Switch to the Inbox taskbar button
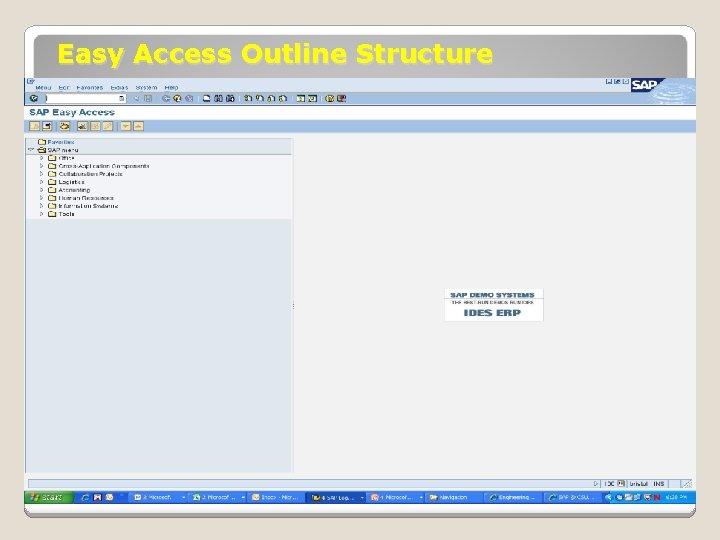This screenshot has height=540, width=720. point(277,497)
